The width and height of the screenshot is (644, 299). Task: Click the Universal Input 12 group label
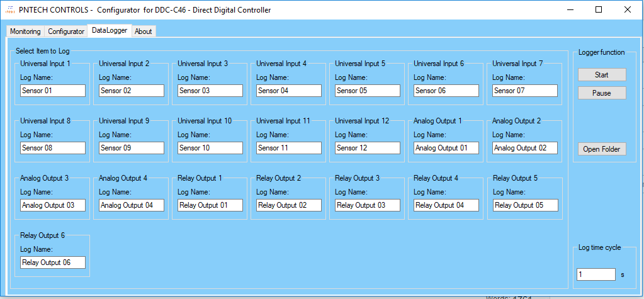(362, 121)
